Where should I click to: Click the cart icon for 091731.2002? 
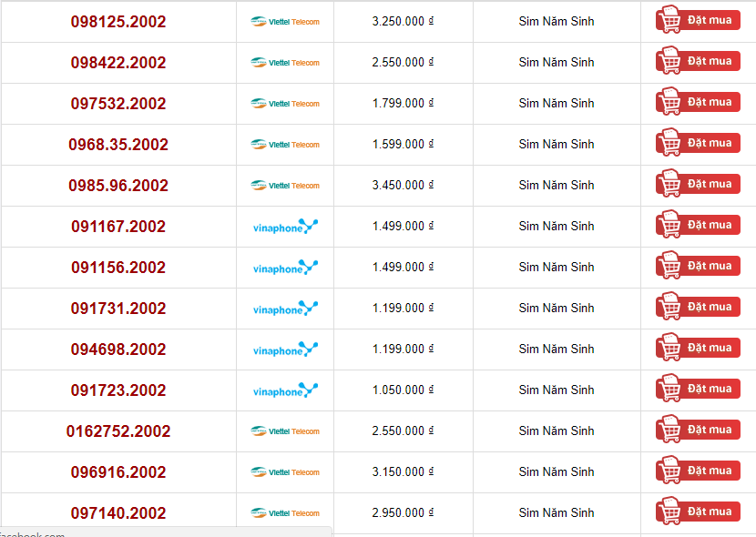coord(669,306)
